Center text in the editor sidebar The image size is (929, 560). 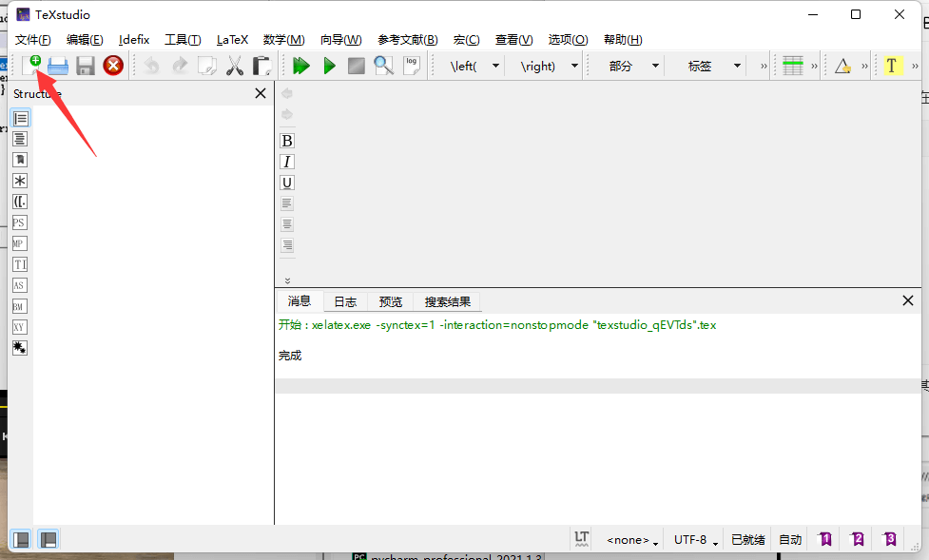(x=287, y=224)
